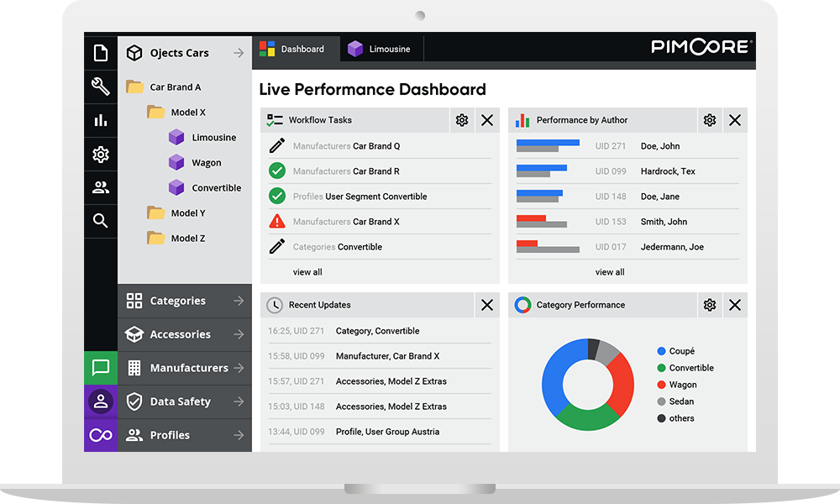Click red warning icon for Car Brand X

pos(277,221)
